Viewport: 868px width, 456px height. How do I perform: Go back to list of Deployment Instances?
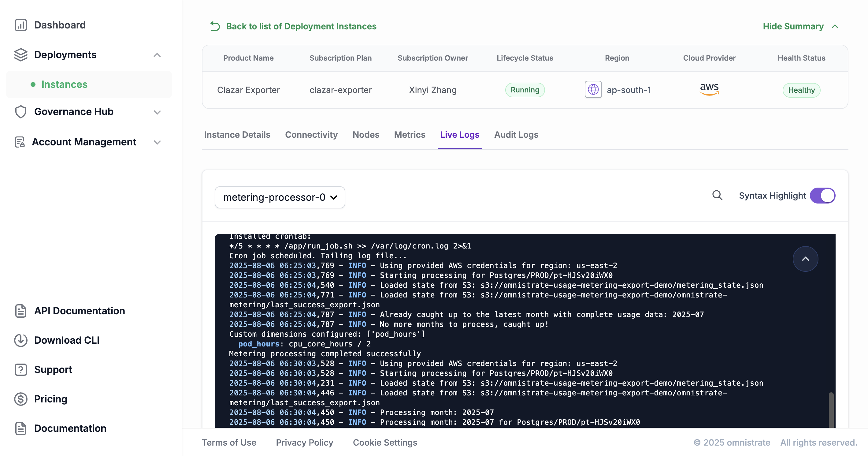[301, 26]
